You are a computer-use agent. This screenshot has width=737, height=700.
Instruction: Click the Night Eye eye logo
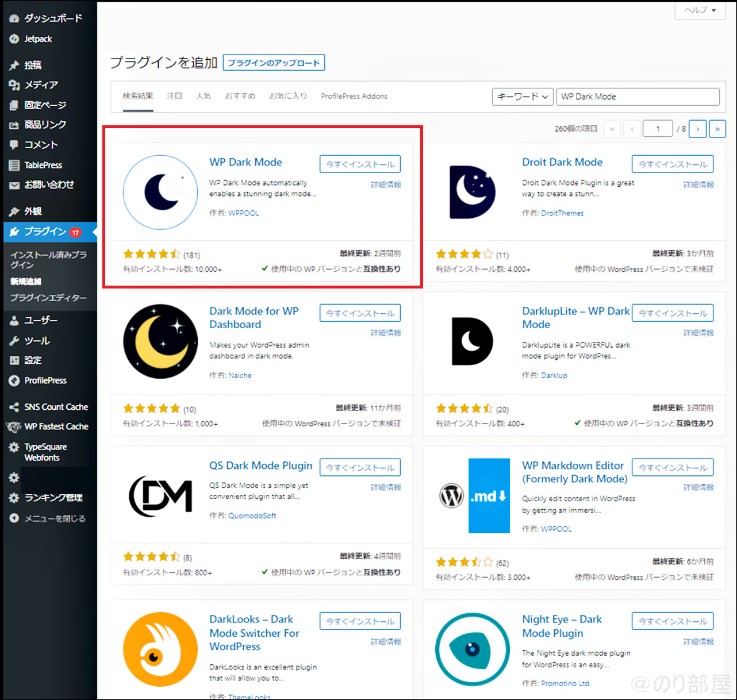coord(473,649)
